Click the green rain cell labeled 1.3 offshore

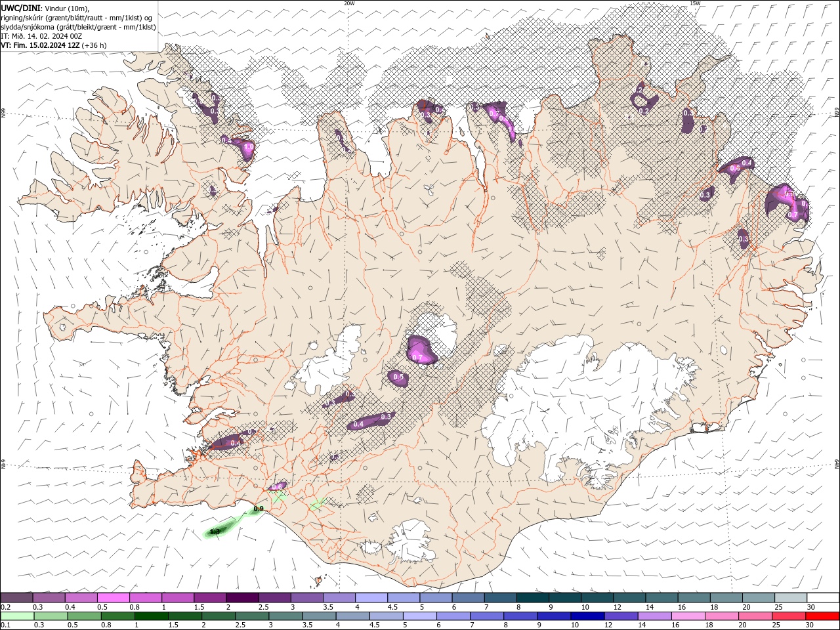[219, 529]
